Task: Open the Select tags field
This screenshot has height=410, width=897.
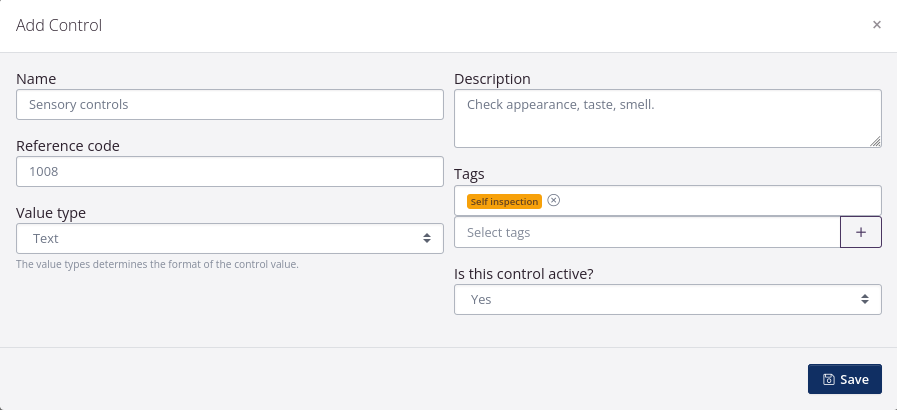Action: (x=646, y=232)
